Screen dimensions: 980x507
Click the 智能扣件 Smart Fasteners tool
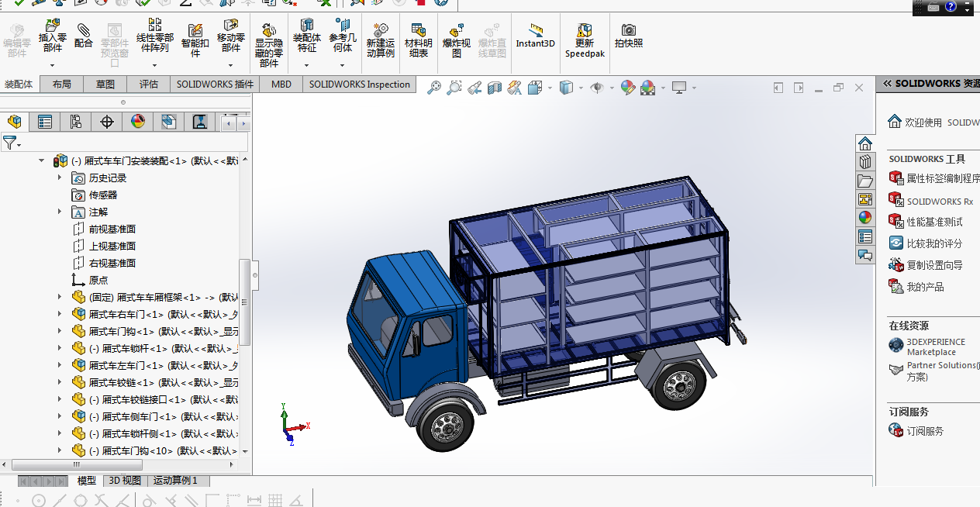pyautogui.click(x=195, y=39)
